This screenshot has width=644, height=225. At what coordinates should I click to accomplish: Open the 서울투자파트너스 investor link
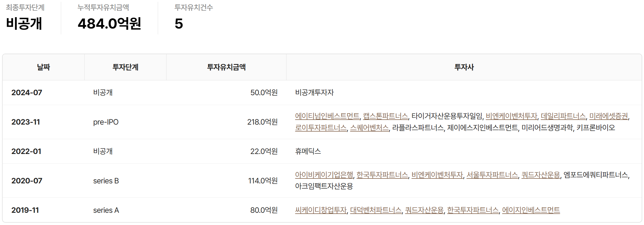(492, 175)
